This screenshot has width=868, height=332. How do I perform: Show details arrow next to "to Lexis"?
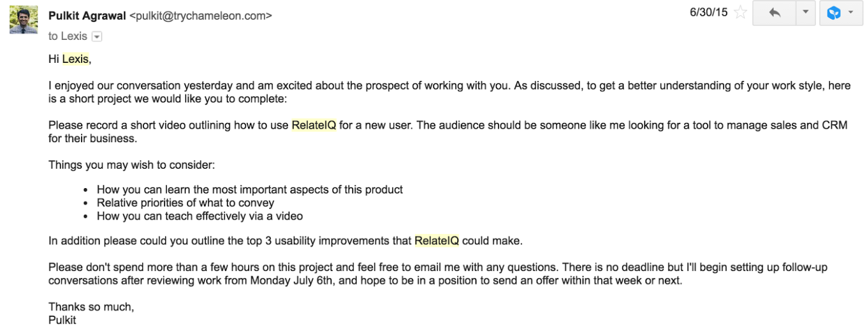[97, 37]
